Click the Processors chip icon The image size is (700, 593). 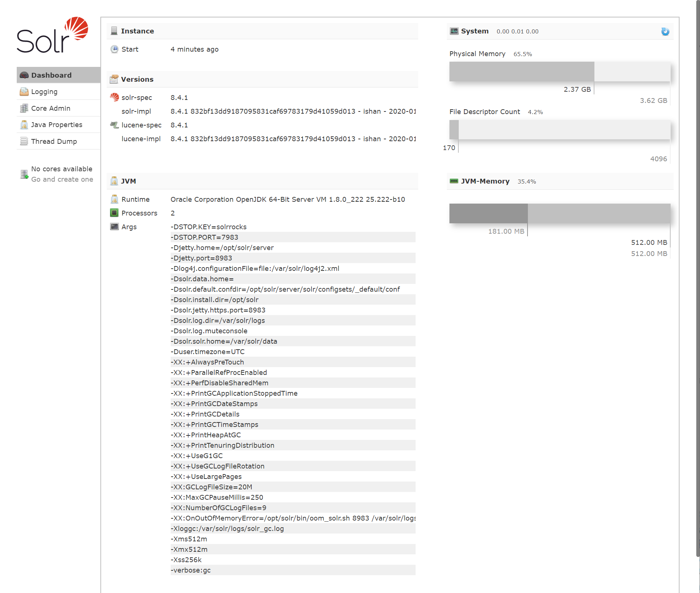tap(114, 213)
